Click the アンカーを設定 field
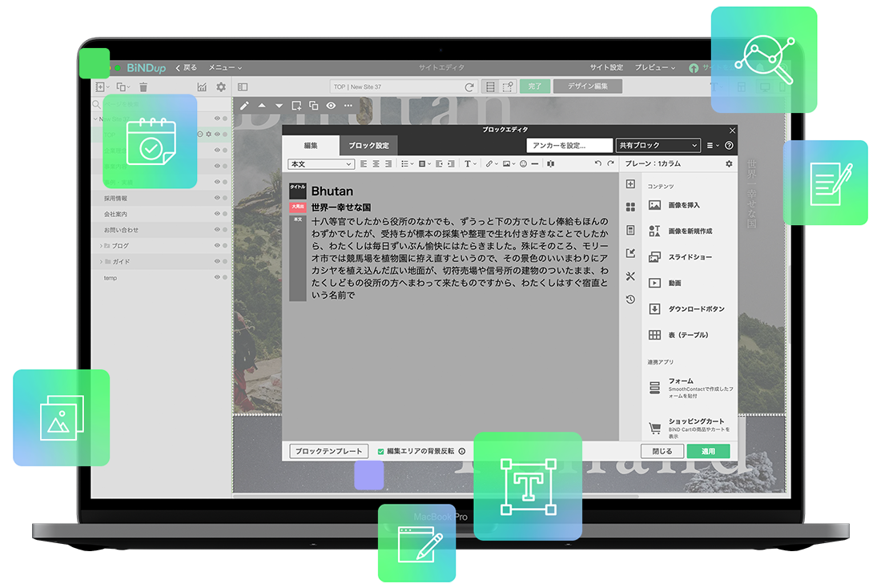The width and height of the screenshot is (881, 588). [569, 145]
